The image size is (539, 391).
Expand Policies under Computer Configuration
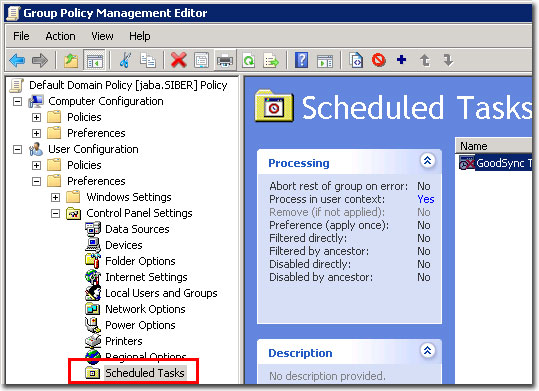click(x=36, y=117)
